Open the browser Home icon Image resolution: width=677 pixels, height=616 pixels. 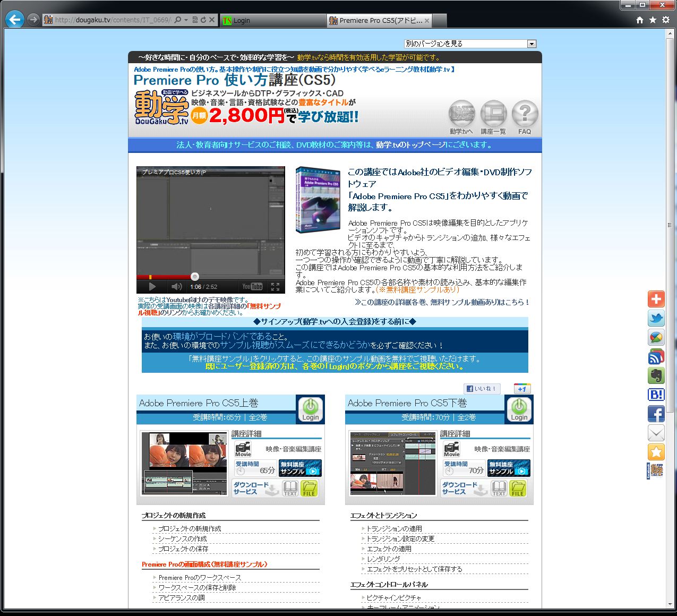pyautogui.click(x=640, y=20)
